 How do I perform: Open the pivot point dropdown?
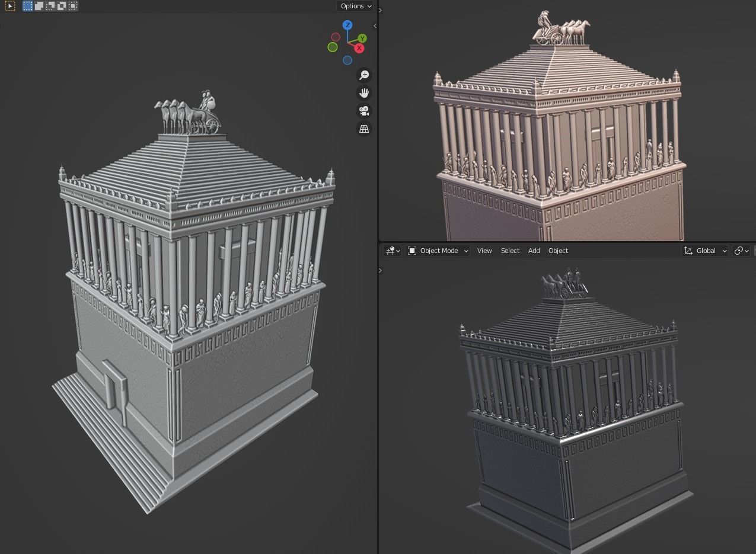(741, 251)
